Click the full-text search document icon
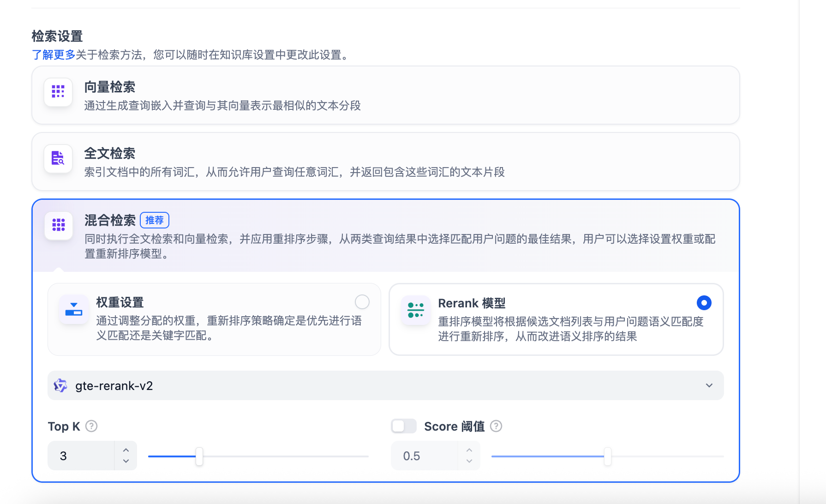The image size is (826, 504). (58, 158)
